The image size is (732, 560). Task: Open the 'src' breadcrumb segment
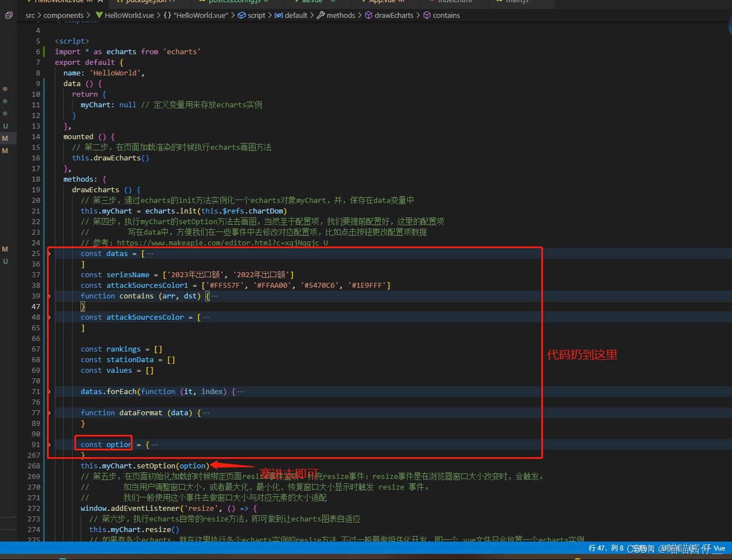[30, 16]
